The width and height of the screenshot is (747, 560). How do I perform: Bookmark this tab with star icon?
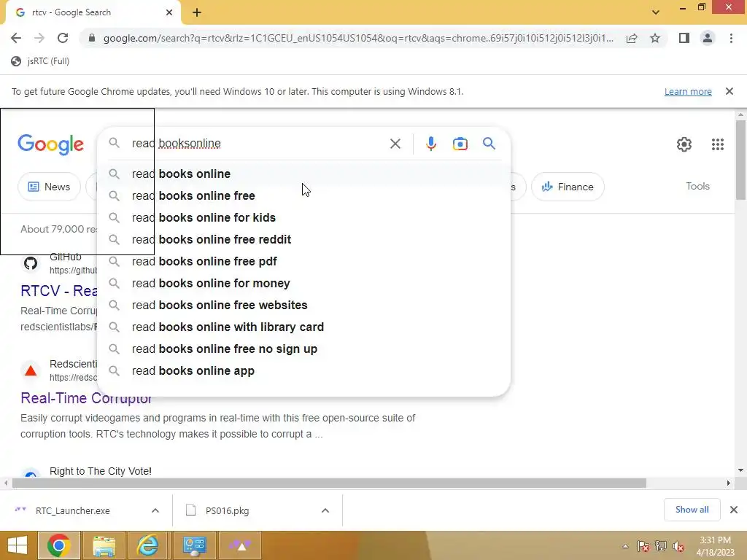[655, 38]
